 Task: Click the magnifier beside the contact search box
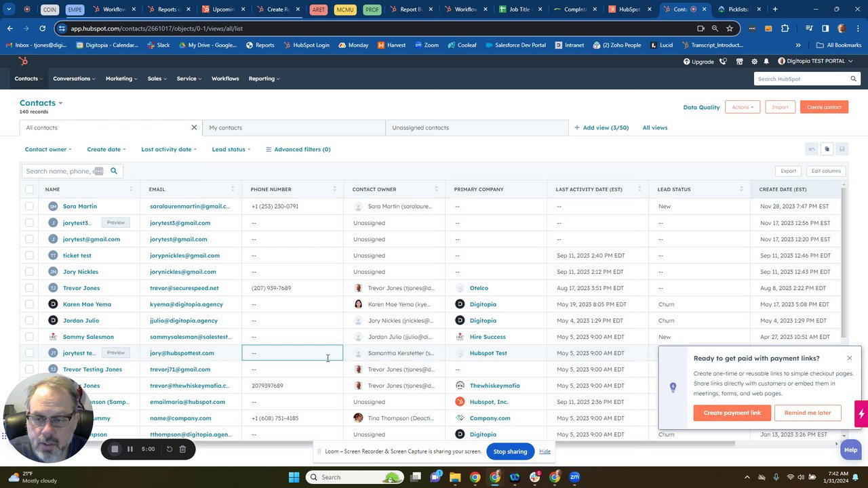coord(114,171)
